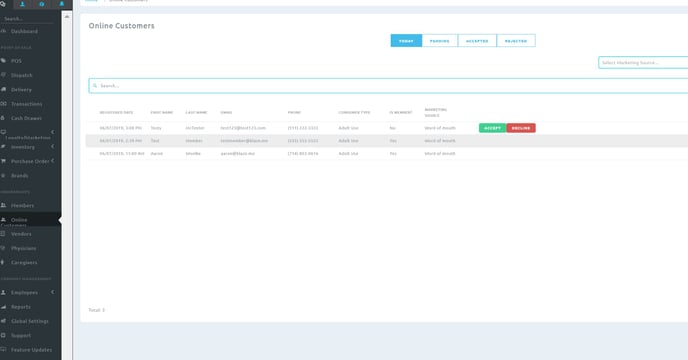
Task: Click the Support icon in the sidebar
Action: [x=3, y=335]
